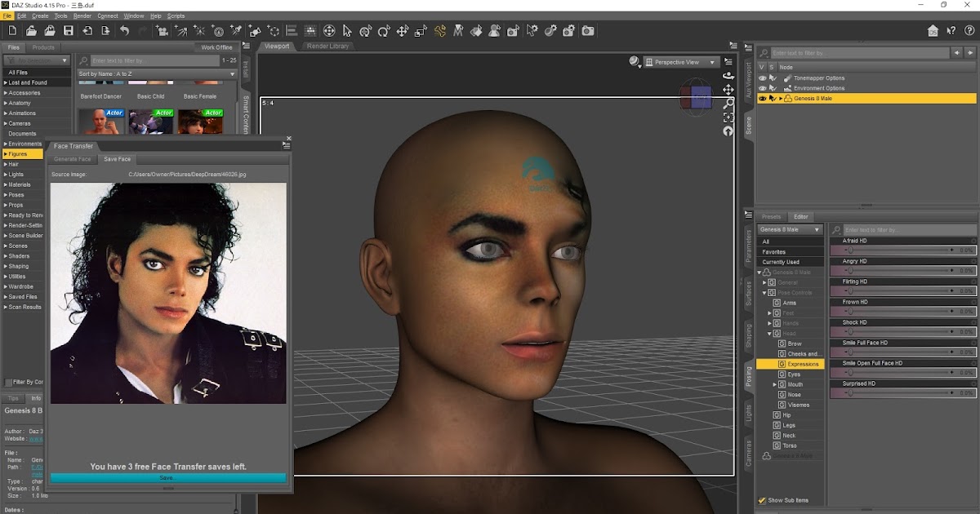
Task: Create a new scene with the New icon
Action: point(12,30)
